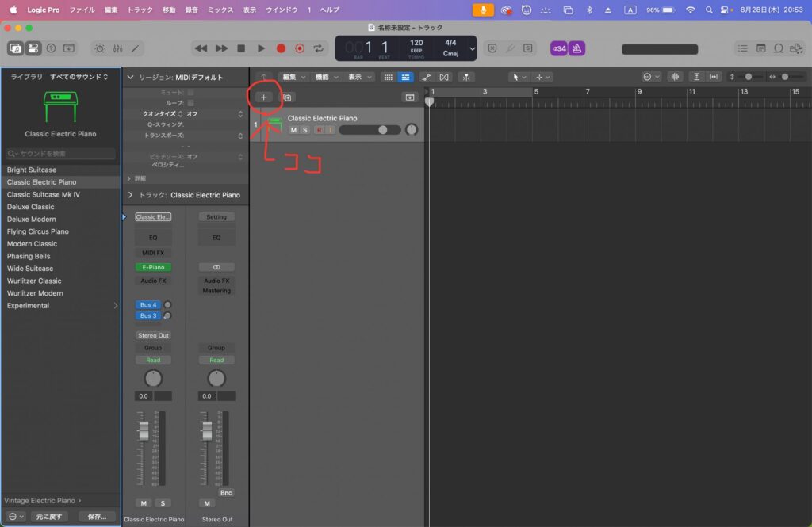
Task: Click the Library sound search field
Action: tap(60, 154)
